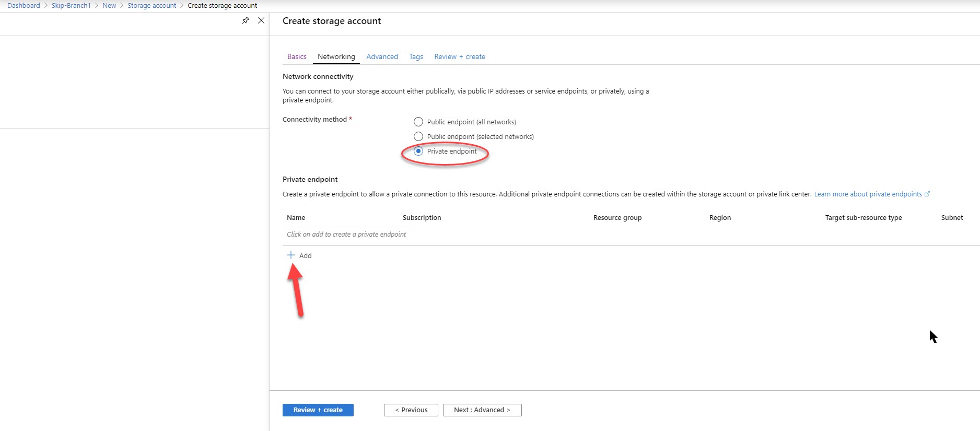Select Public endpoint (selected networks) radio
This screenshot has width=980, height=431.
(x=418, y=136)
